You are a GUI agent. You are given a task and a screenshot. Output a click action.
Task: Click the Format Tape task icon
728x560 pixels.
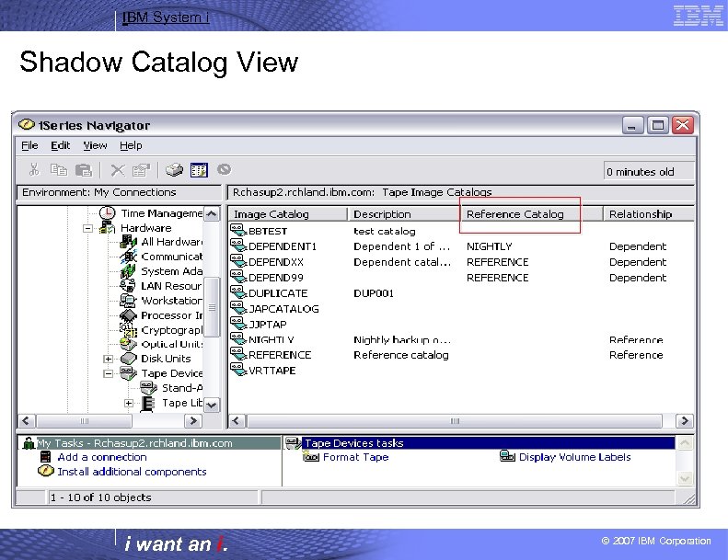click(x=311, y=456)
